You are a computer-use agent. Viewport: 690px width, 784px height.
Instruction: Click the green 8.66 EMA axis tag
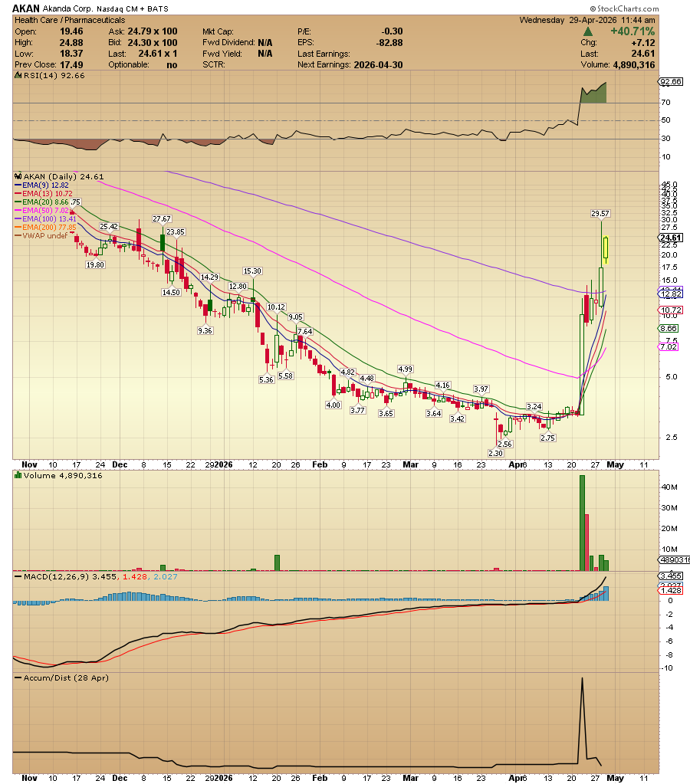(669, 329)
